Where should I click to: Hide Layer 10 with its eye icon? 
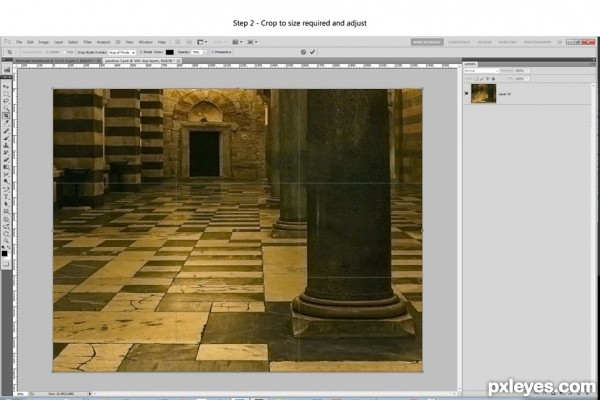466,93
